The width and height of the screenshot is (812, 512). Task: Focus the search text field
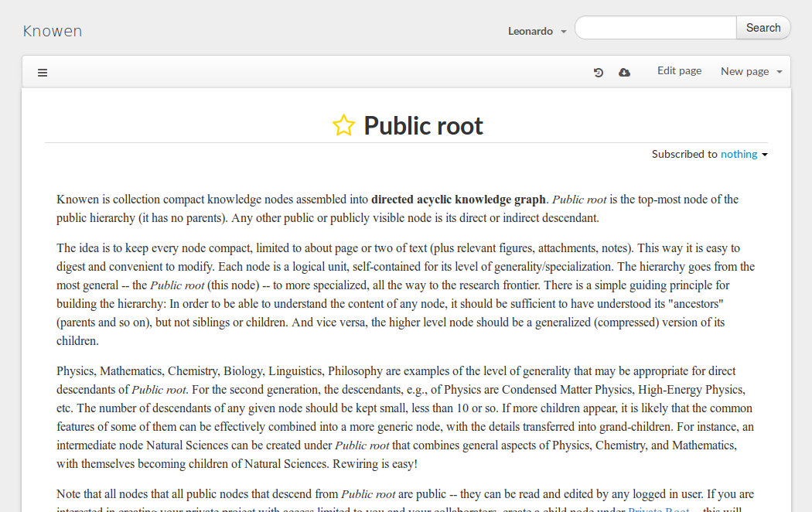click(655, 28)
